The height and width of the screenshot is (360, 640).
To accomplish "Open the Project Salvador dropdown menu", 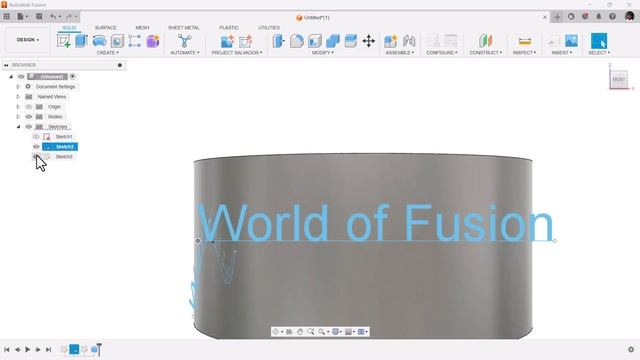I will tap(237, 53).
